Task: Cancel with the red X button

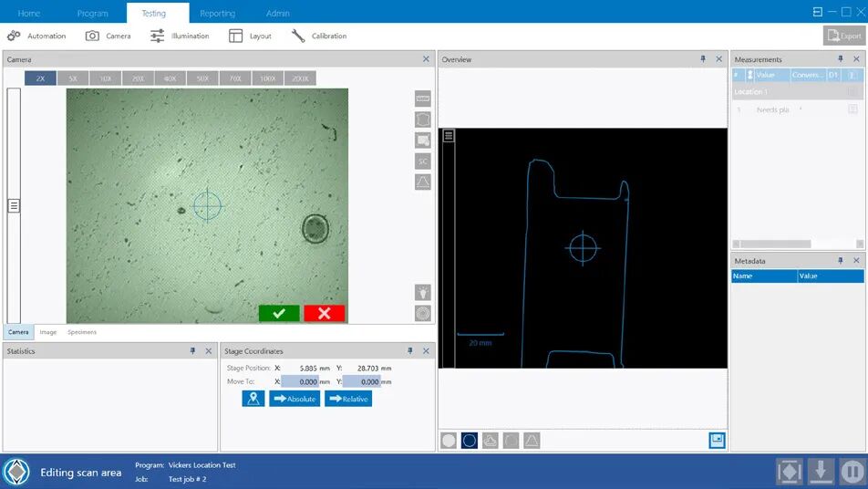Action: point(325,314)
